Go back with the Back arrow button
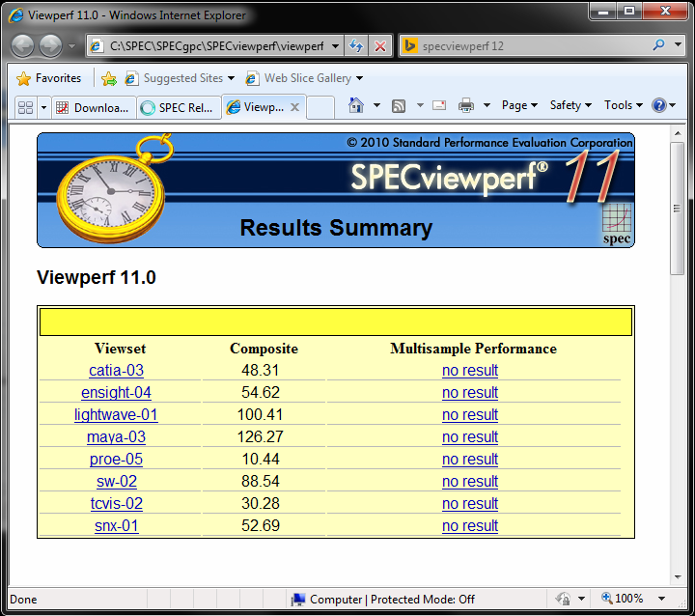695x616 pixels. pos(22,45)
